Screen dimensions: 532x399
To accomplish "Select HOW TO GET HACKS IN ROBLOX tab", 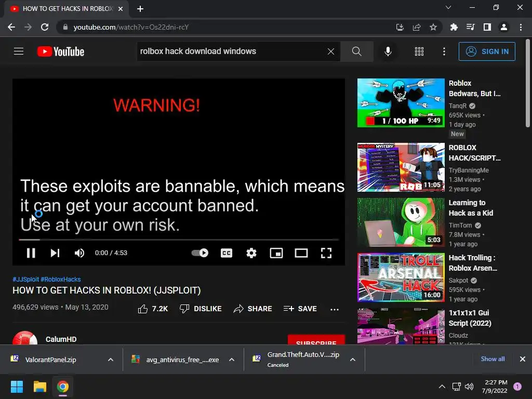I will (x=67, y=9).
